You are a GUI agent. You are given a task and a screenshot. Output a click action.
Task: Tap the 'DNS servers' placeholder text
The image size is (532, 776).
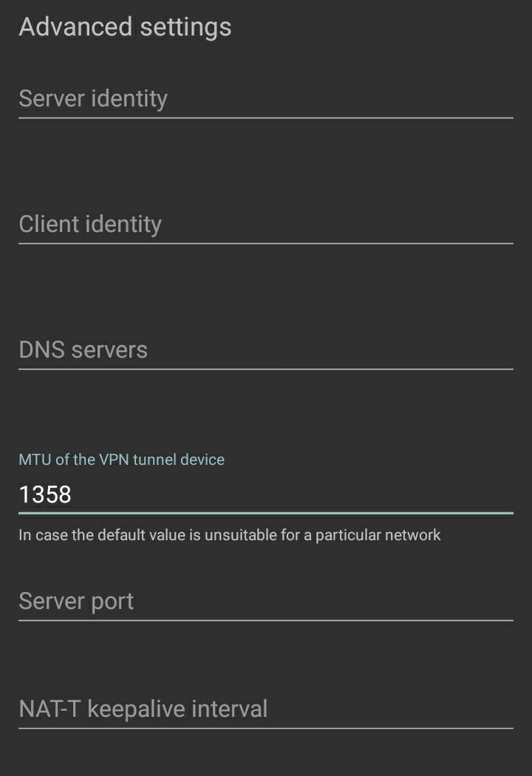[x=83, y=350]
